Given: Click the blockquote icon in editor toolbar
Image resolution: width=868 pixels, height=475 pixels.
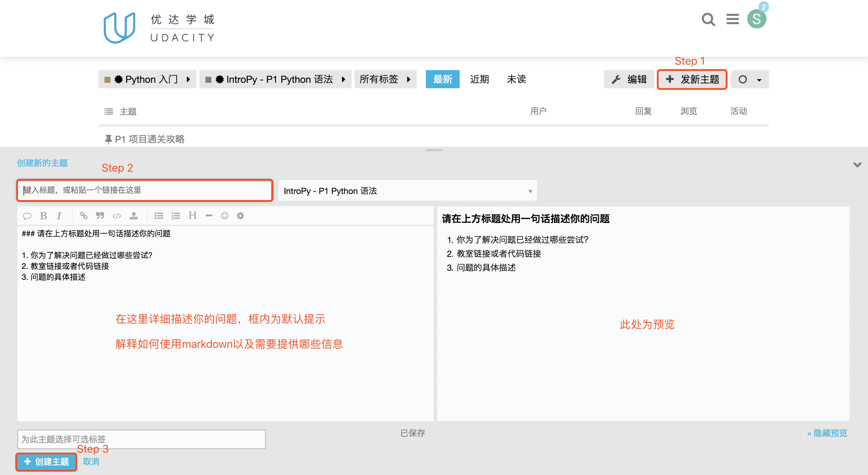Looking at the screenshot, I should pyautogui.click(x=100, y=216).
